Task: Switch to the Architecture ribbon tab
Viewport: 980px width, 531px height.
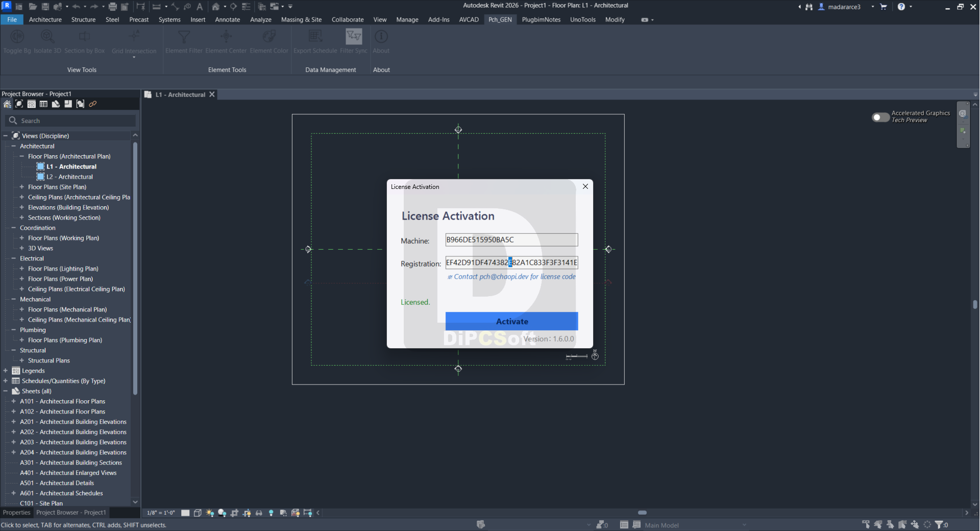Action: [x=45, y=19]
